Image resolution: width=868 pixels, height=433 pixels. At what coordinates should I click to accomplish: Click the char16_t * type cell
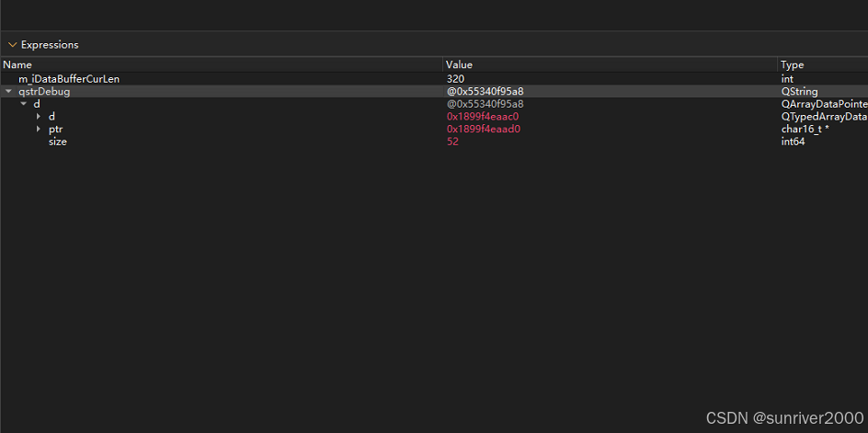[x=805, y=129]
